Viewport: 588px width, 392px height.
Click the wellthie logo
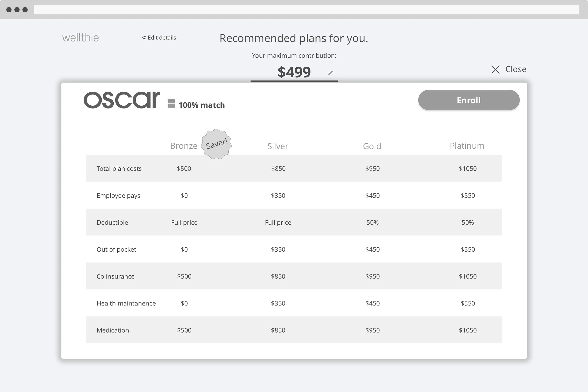tap(80, 38)
